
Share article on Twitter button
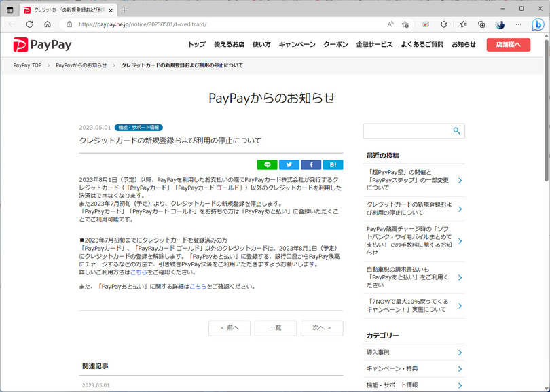(289, 164)
